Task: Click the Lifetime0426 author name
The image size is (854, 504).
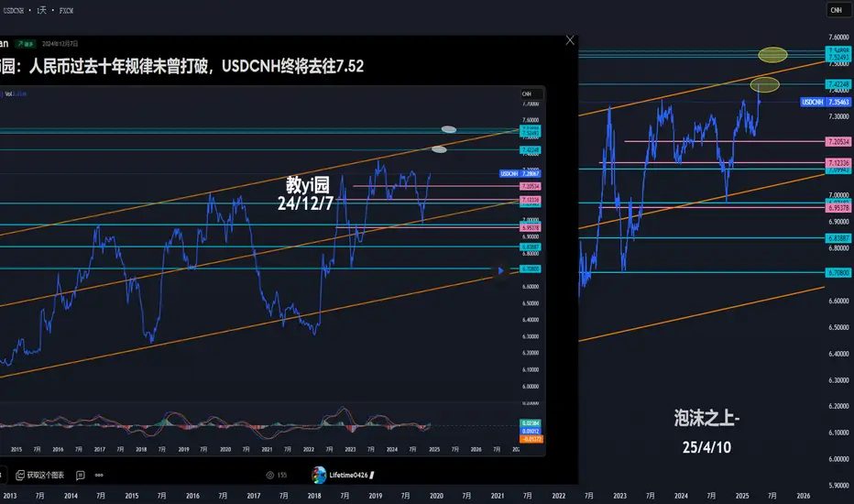Action: [348, 475]
